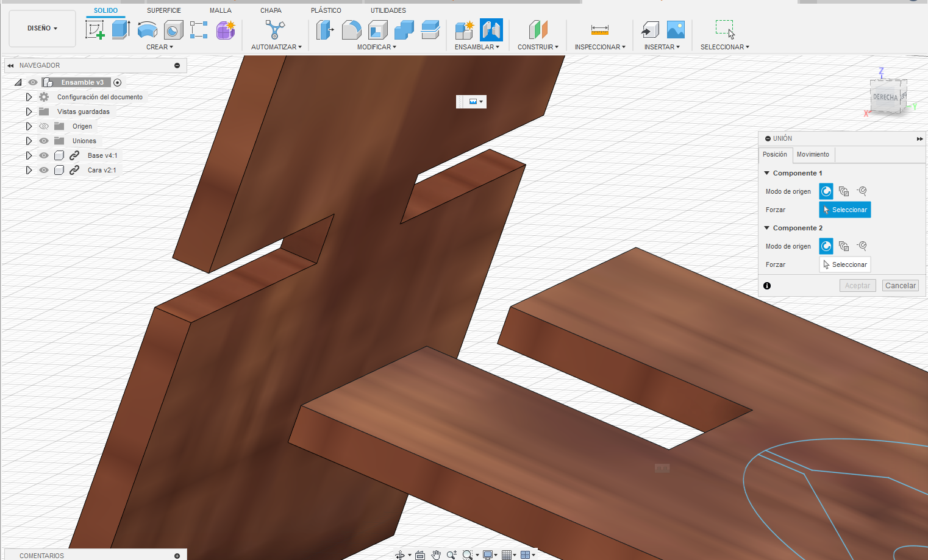Viewport: 928px width, 560px height.
Task: Click the highlighted Joint tool icon
Action: tap(491, 29)
